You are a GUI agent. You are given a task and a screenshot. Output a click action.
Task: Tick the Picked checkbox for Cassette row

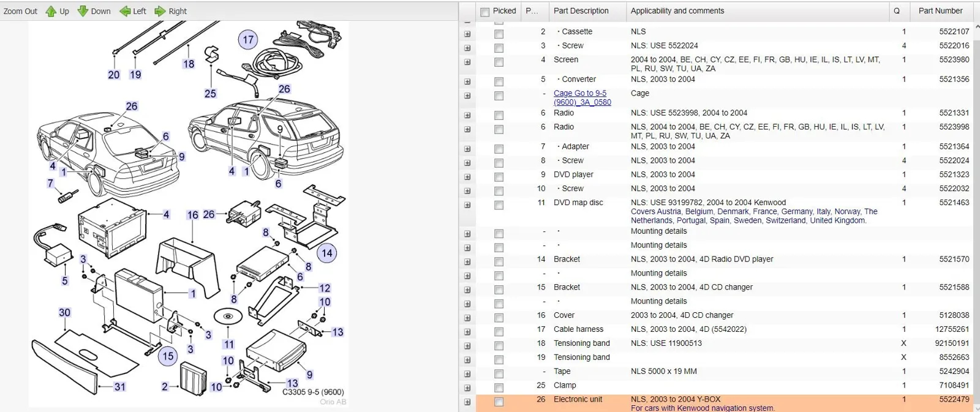pyautogui.click(x=499, y=34)
